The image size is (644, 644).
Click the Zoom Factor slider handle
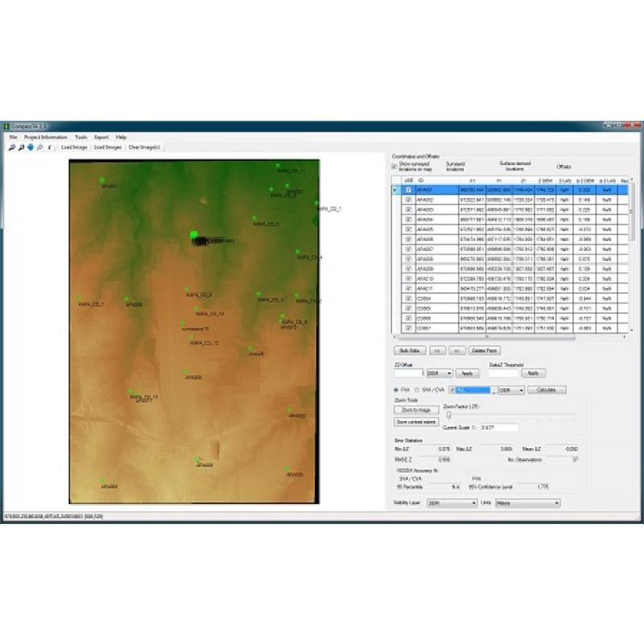[449, 415]
